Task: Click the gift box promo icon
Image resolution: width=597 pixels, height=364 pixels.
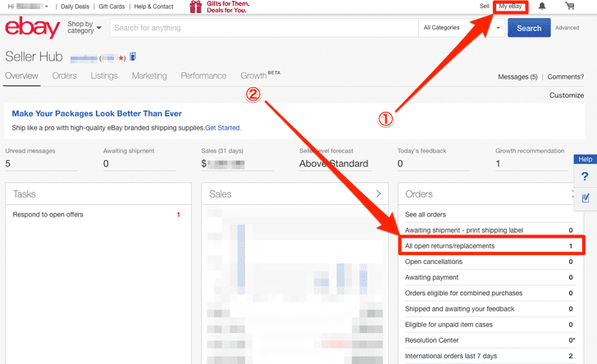Action: tap(196, 7)
